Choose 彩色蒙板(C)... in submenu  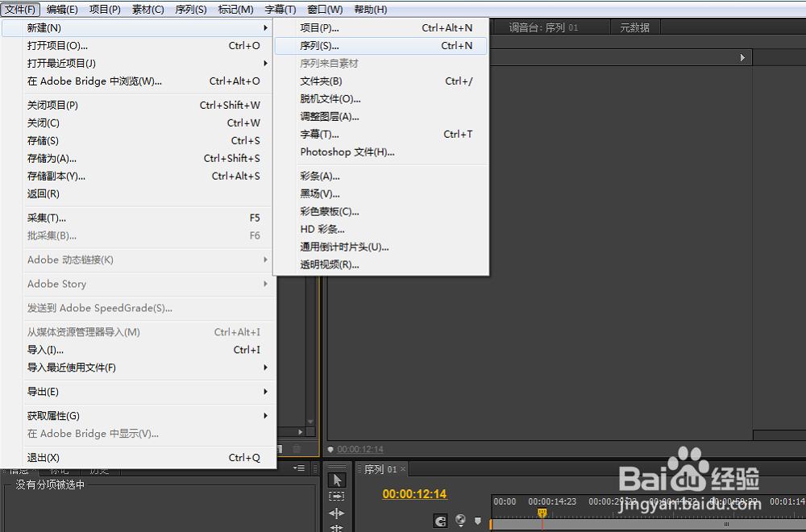click(x=381, y=212)
